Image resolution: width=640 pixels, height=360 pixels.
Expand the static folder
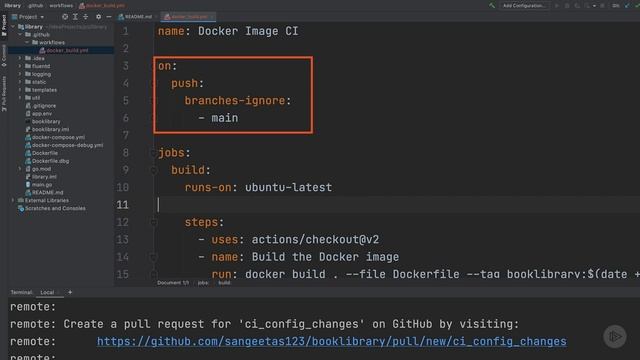point(20,82)
